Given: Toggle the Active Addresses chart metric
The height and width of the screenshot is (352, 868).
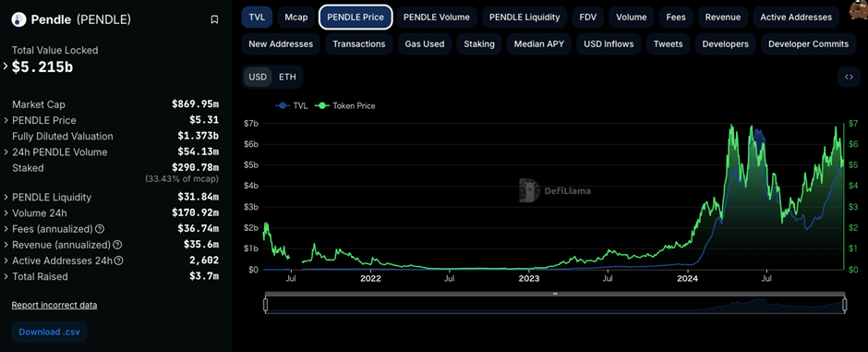Looking at the screenshot, I should (x=796, y=18).
